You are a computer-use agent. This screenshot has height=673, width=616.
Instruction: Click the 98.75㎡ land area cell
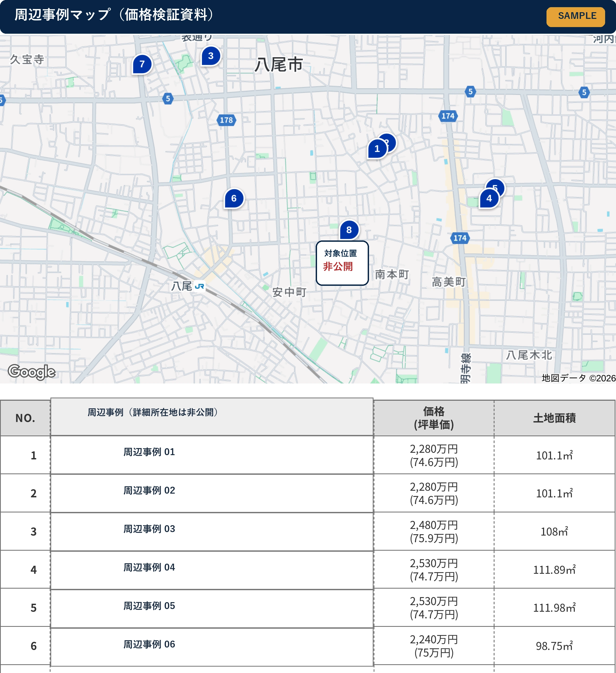[x=554, y=646]
